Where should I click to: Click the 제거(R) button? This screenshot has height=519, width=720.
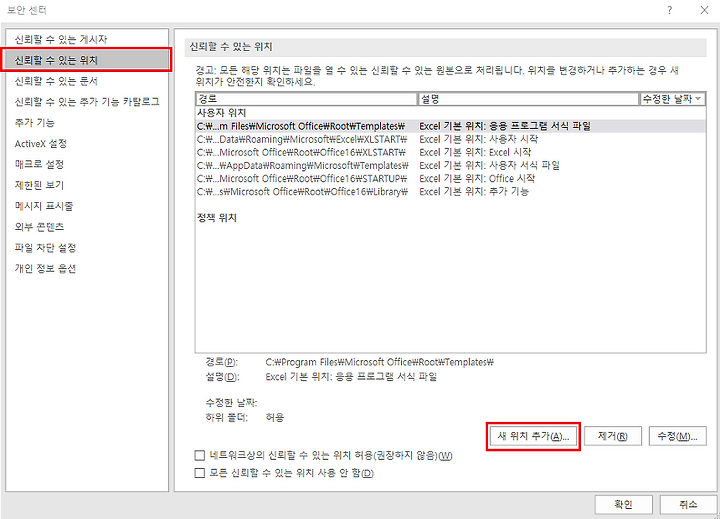613,436
